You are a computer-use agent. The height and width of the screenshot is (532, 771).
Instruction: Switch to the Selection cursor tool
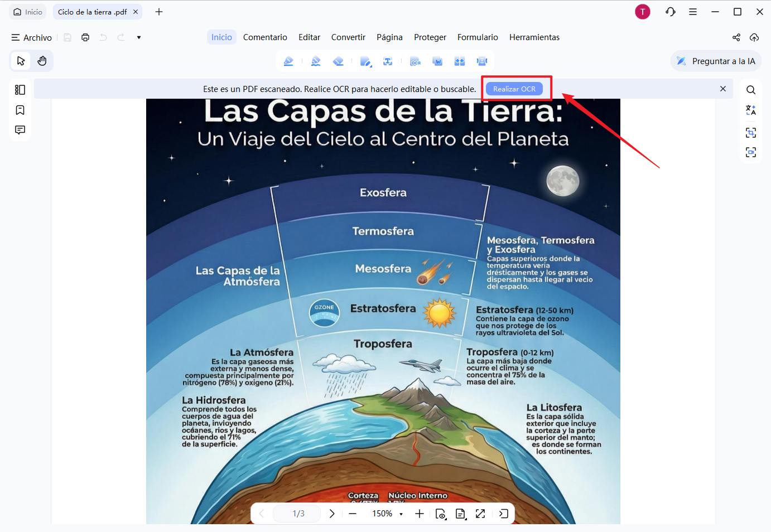(21, 60)
